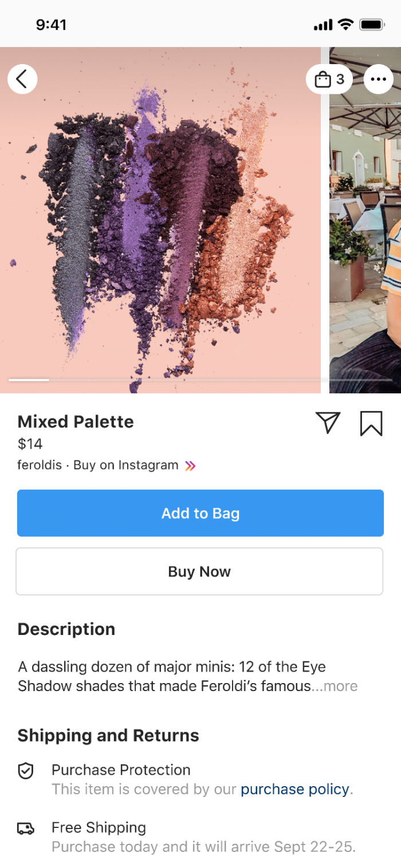The height and width of the screenshot is (868, 401).
Task: Open the three-dot more options menu
Action: pos(378,79)
